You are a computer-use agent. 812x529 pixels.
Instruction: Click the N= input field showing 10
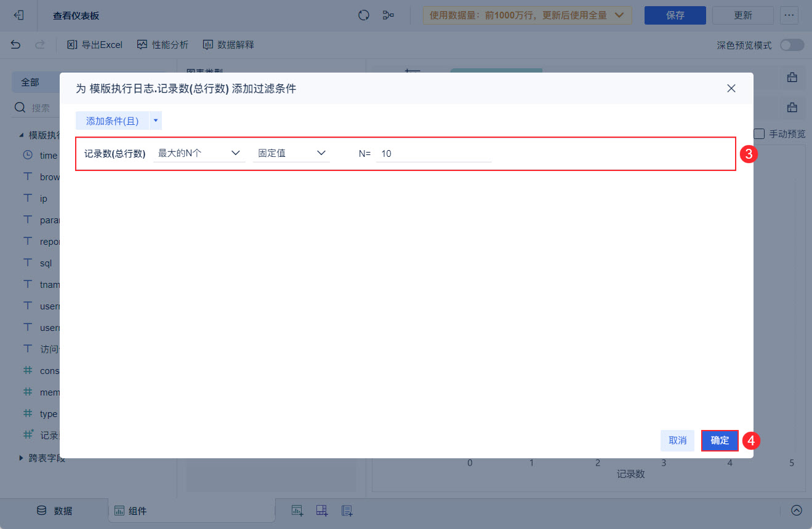point(433,153)
